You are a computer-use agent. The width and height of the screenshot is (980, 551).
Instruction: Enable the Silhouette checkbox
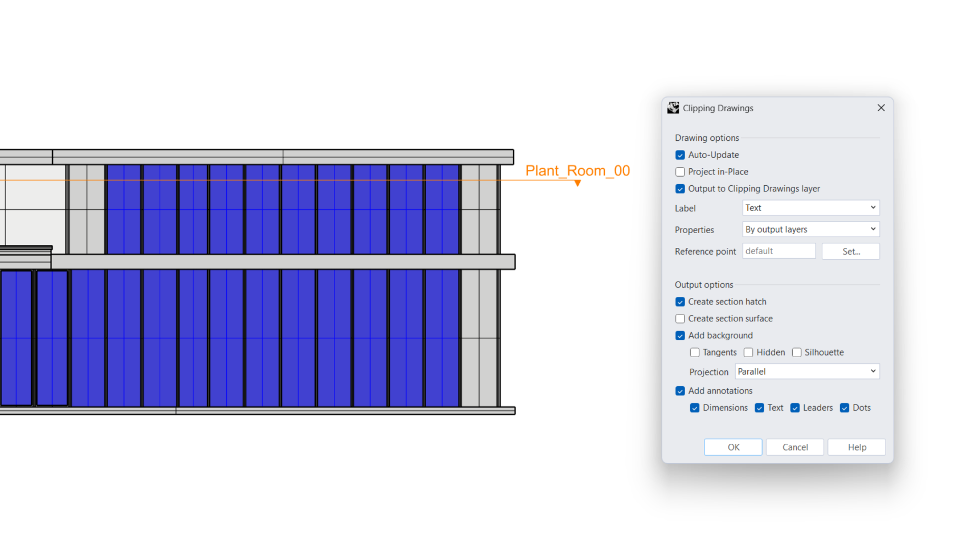797,353
